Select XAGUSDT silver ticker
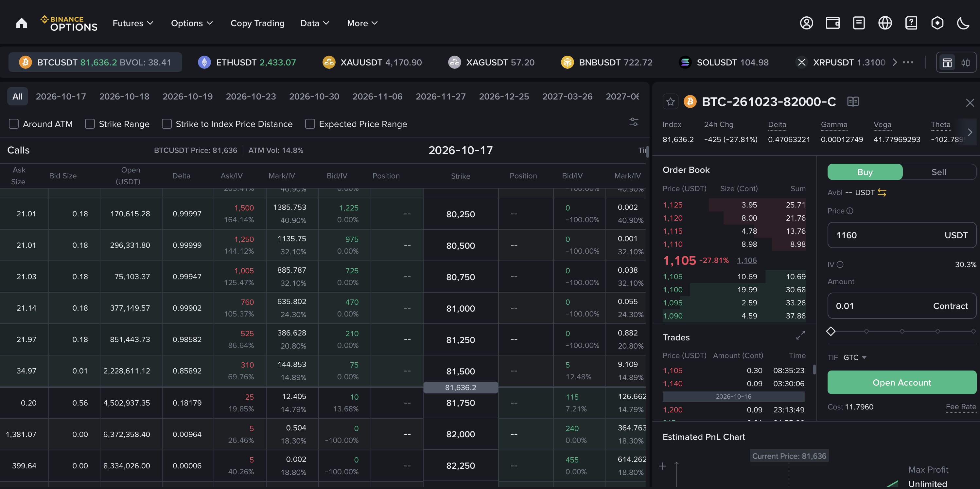Screen dimensions: 980x489 pyautogui.click(x=491, y=62)
